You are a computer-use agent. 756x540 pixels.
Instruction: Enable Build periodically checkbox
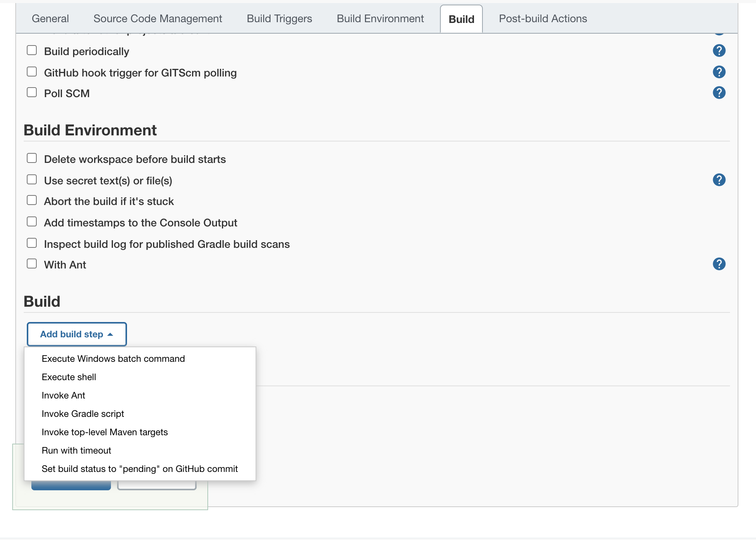pyautogui.click(x=32, y=50)
